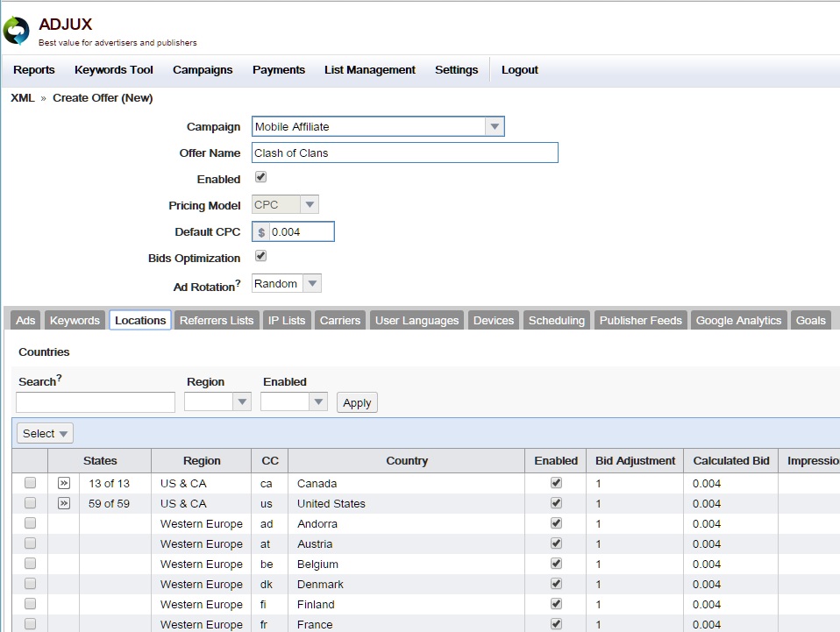Open the List Management menu

[x=370, y=69]
